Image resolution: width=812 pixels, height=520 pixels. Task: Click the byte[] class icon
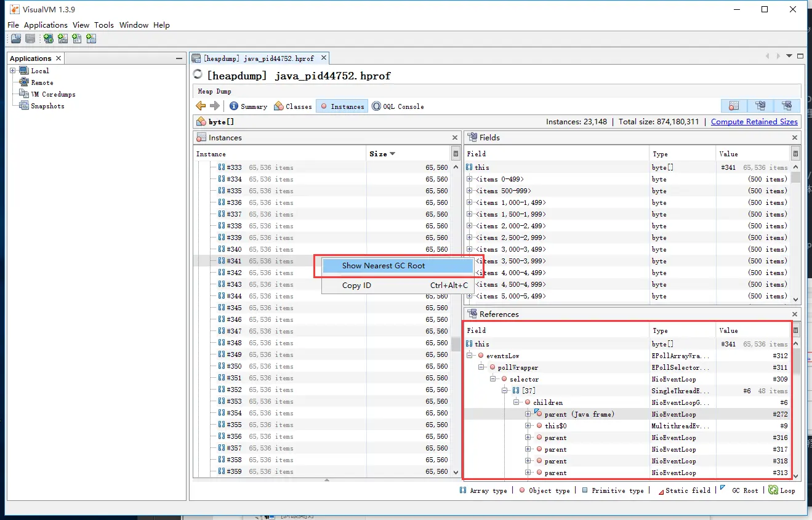pos(201,122)
